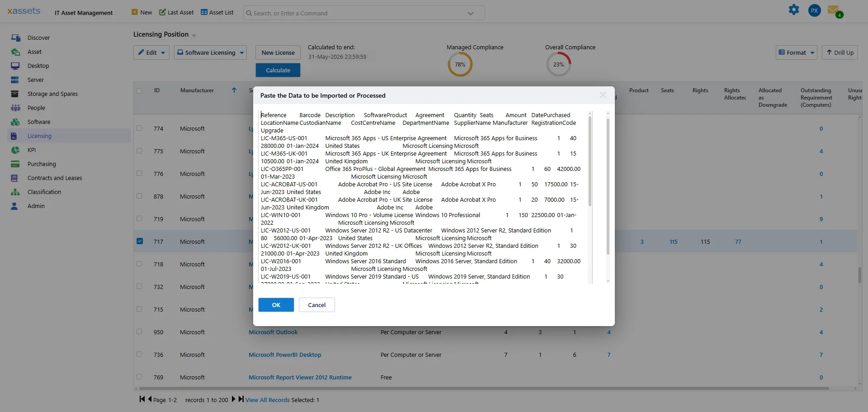This screenshot has height=412, width=868.
Task: Open the Asset sidebar icon
Action: tap(15, 52)
